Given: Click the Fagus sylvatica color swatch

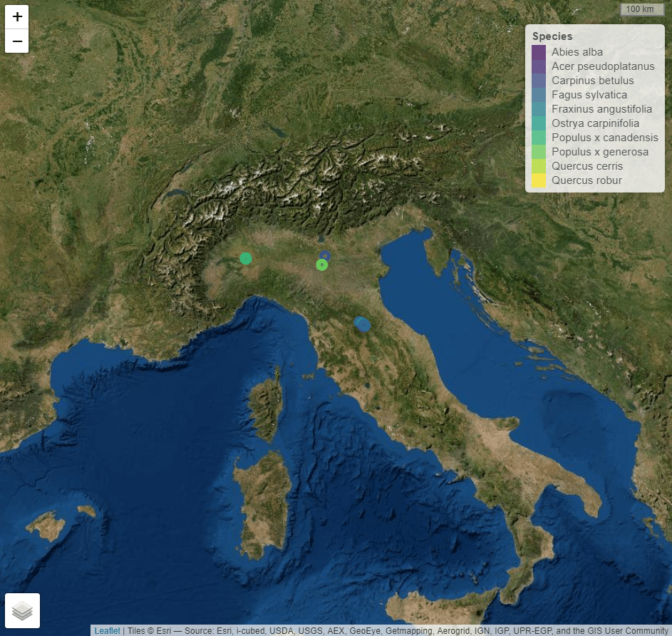Looking at the screenshot, I should pyautogui.click(x=539, y=95).
